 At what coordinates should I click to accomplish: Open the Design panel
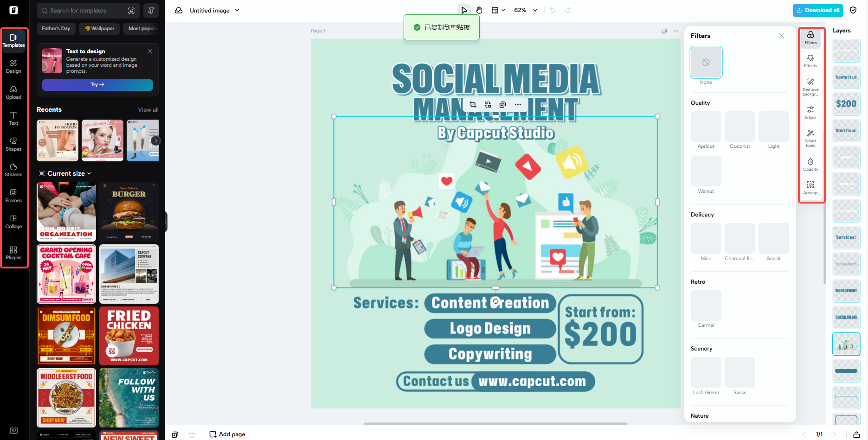[x=14, y=66]
